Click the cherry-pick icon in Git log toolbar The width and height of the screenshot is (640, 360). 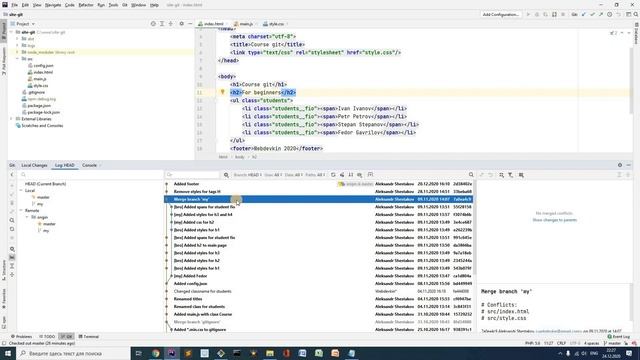tap(342, 175)
